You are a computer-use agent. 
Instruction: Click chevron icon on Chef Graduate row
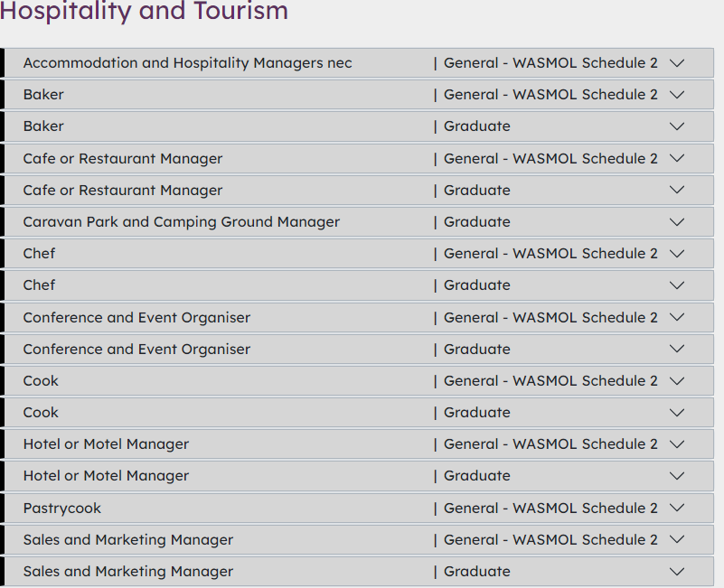676,285
